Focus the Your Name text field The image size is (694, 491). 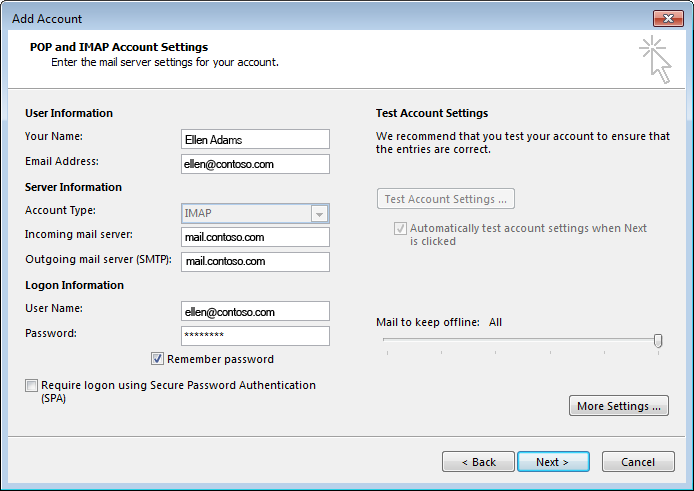click(x=255, y=139)
